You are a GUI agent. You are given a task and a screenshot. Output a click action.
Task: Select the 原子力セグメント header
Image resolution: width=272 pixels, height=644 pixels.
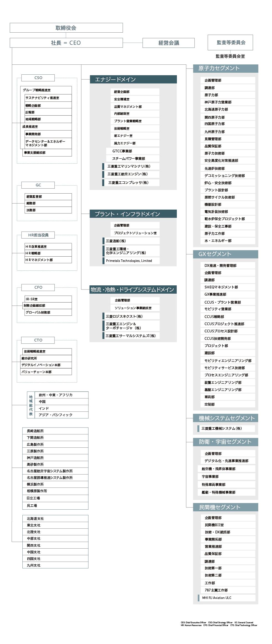pos(225,68)
